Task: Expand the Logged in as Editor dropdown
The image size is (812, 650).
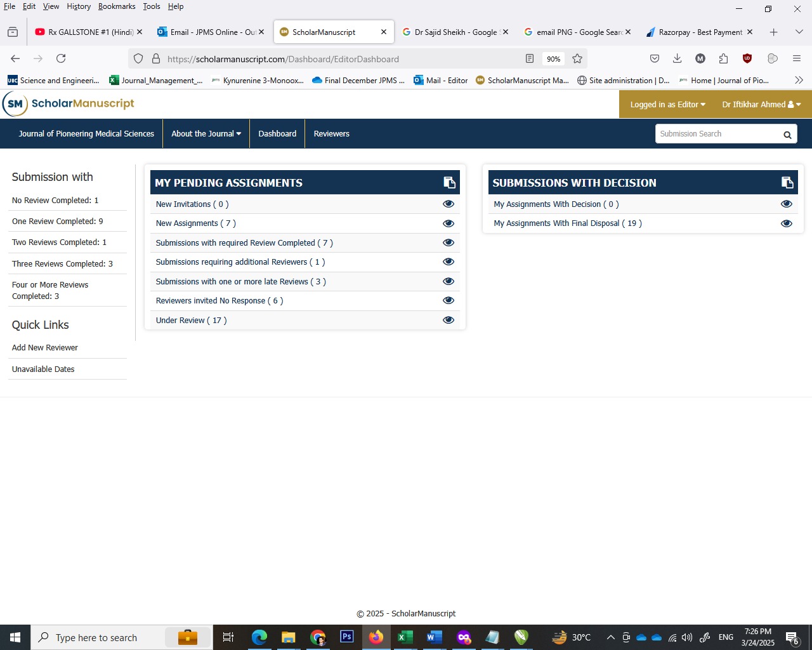Action: pyautogui.click(x=667, y=105)
